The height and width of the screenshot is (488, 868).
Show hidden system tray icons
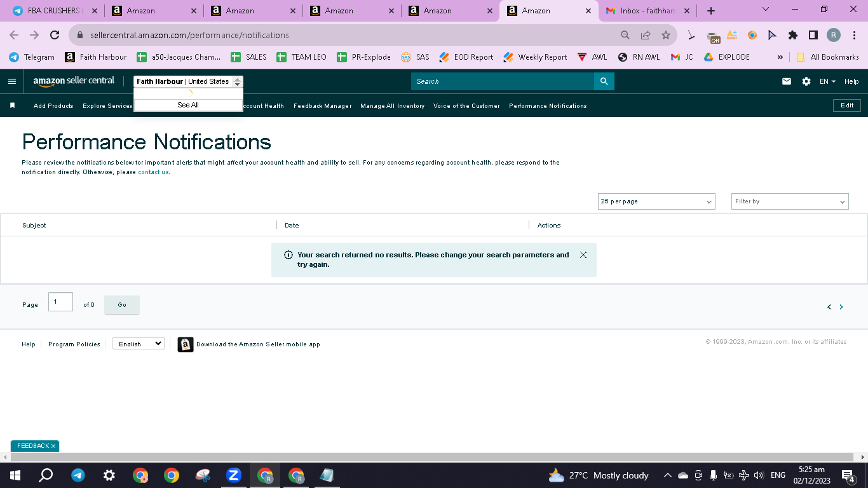pos(667,475)
